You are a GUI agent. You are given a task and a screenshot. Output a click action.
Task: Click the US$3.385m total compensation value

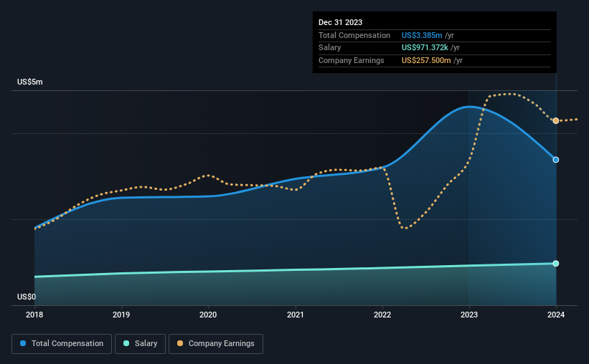point(422,35)
